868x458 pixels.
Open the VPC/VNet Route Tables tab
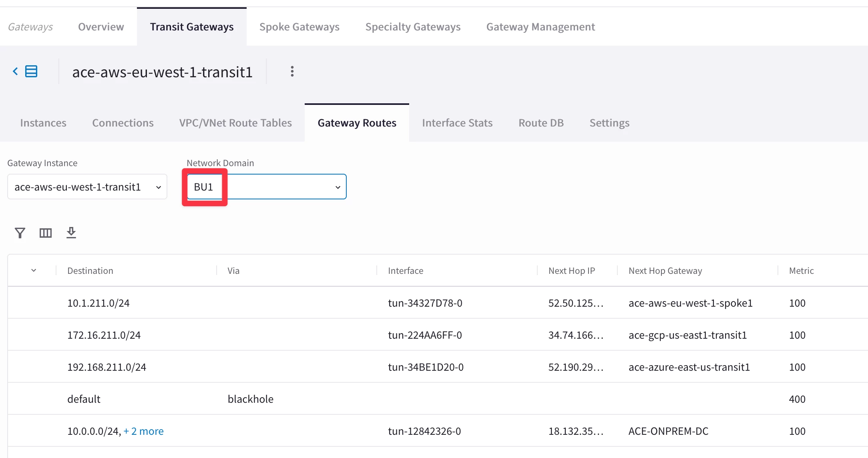[x=235, y=123]
